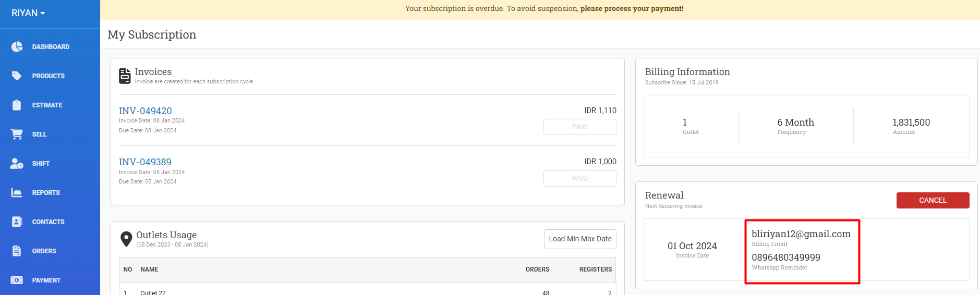Viewport: 980px width, 295px height.
Task: Click PAID button for INV-049420
Action: tap(579, 127)
